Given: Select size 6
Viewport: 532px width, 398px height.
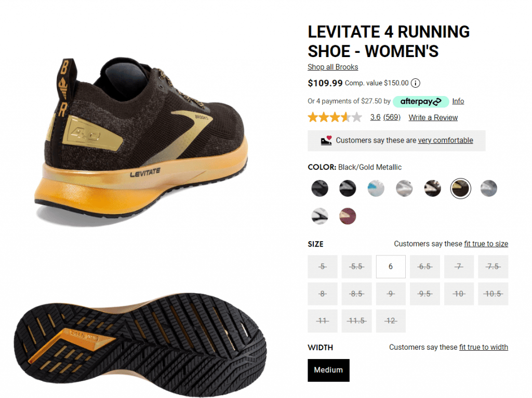Looking at the screenshot, I should pos(391,267).
